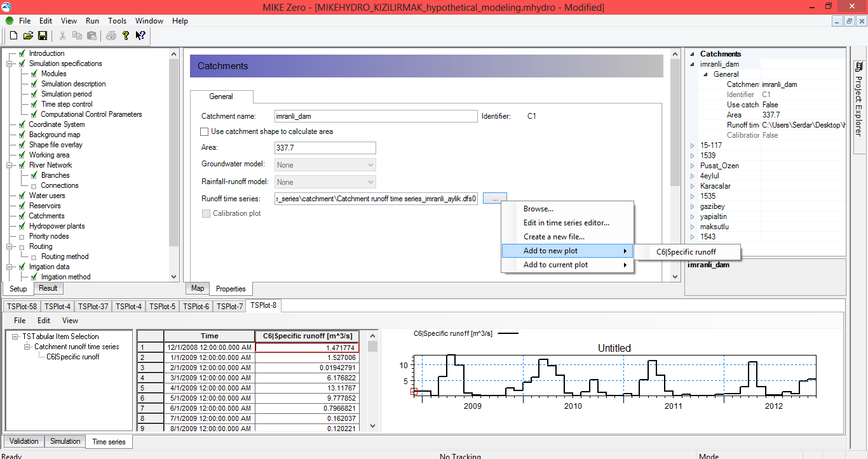Click the Runoff time series path field
Viewport: 868px width, 459px height.
click(x=376, y=199)
